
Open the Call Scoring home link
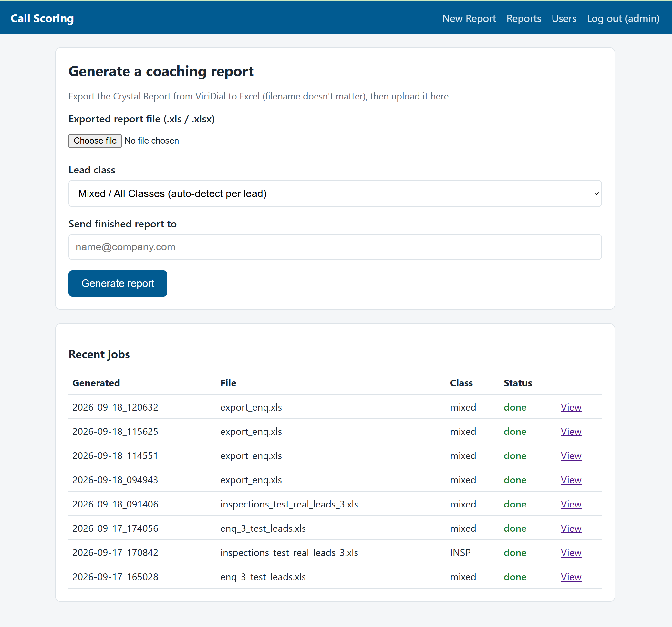tap(42, 18)
